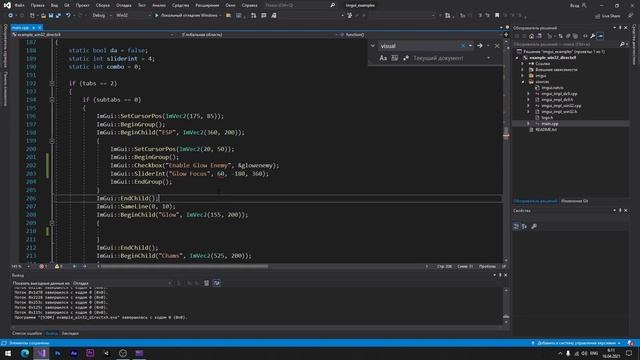Select README.txt in Solution Explorer
Screen dimensions: 640x360
tap(545, 129)
